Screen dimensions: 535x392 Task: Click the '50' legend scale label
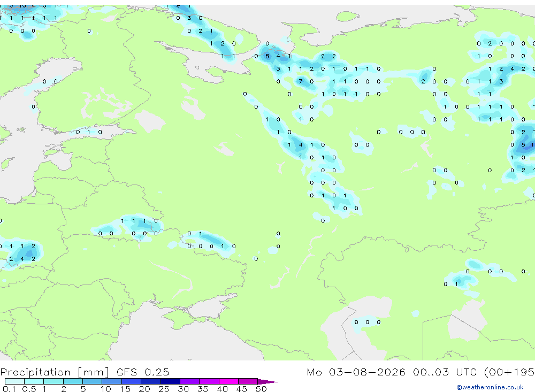[x=261, y=389]
